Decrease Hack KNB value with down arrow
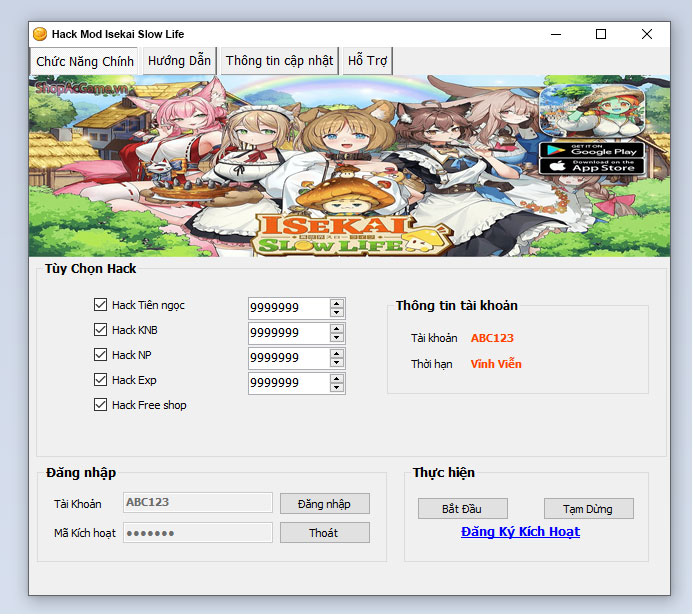693x616 pixels. point(337,338)
